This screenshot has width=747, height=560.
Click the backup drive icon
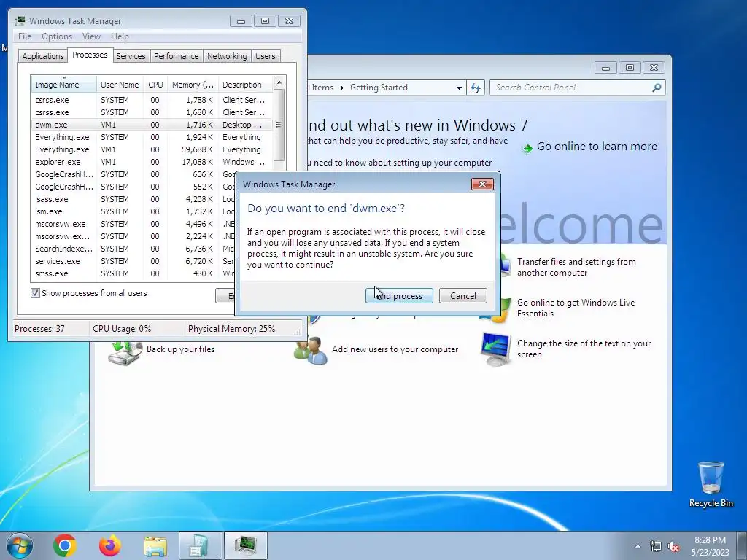(x=125, y=353)
